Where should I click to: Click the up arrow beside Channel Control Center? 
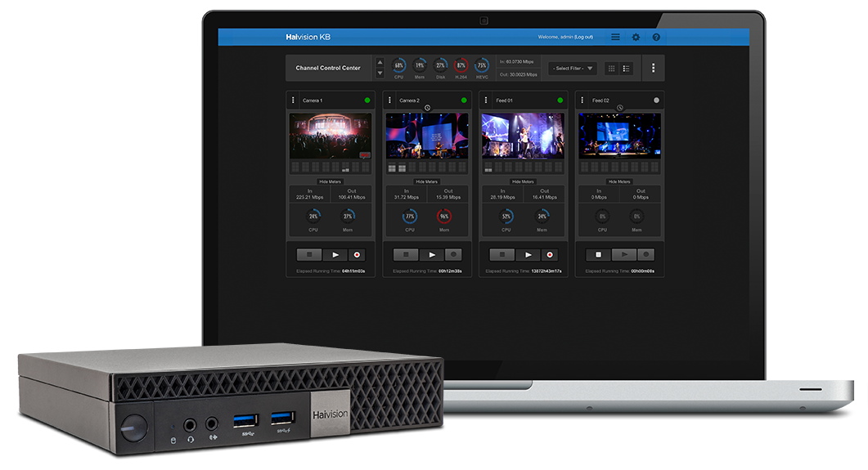click(380, 62)
